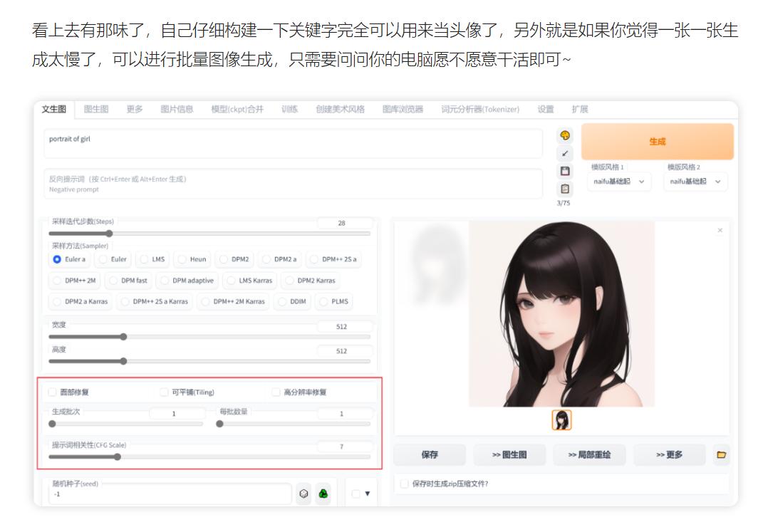Viewport: 768px width, 532px height.
Task: Adjust the 高度 slider
Action: coord(209,361)
